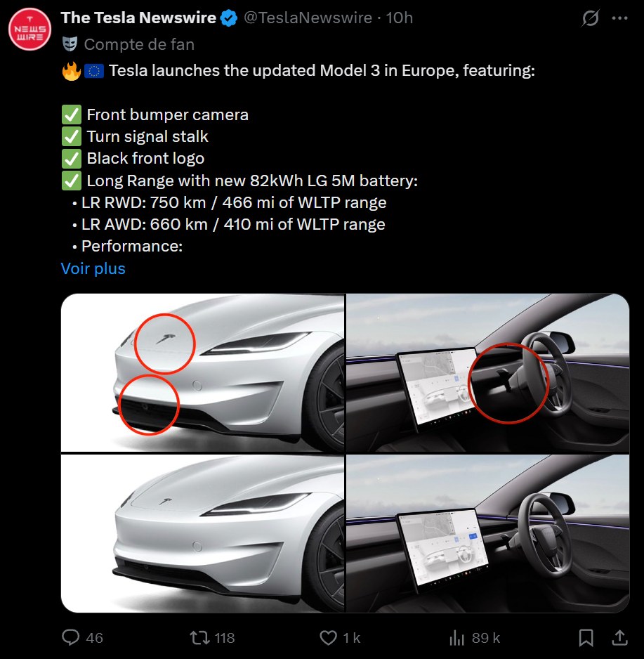Like the tweet with heart icon
The height and width of the screenshot is (659, 644).
tap(329, 637)
